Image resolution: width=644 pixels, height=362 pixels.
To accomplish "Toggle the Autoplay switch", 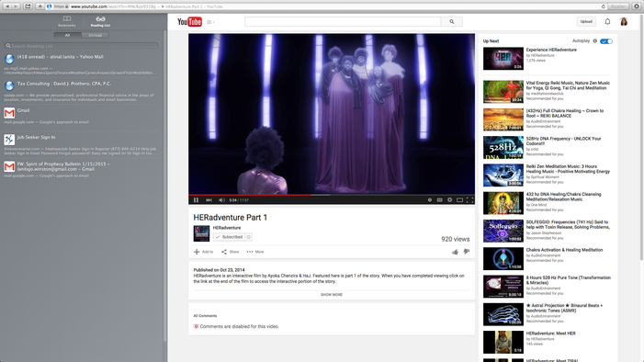I will tap(605, 41).
